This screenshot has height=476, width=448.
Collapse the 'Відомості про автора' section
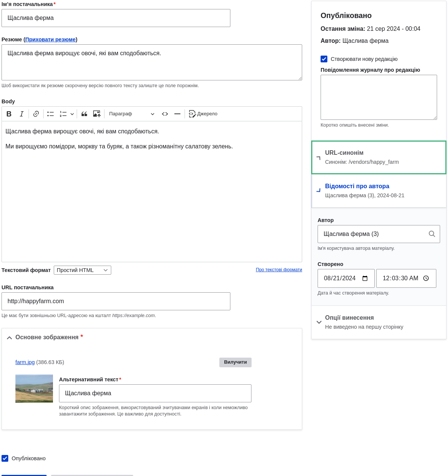(357, 186)
